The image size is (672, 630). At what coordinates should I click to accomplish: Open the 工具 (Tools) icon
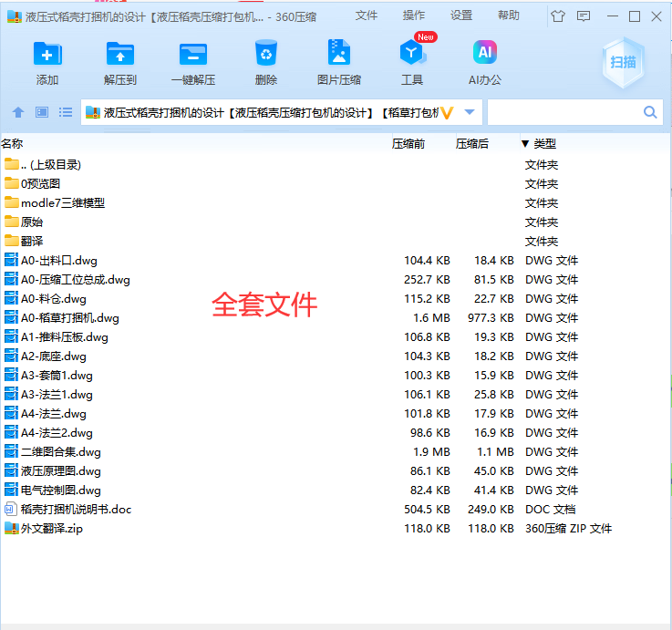412,52
